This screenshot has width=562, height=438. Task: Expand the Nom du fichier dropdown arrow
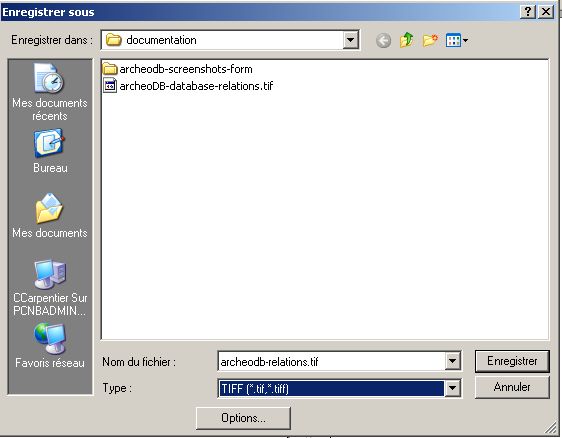pos(452,361)
